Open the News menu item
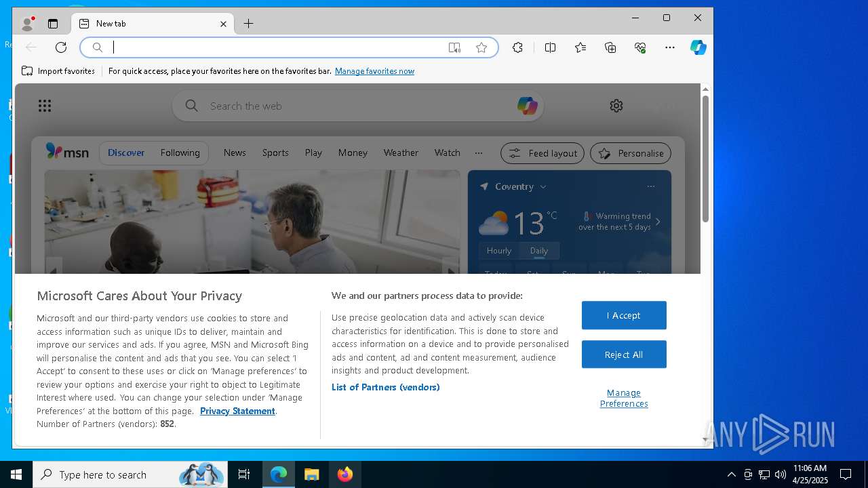This screenshot has height=488, width=868. (x=235, y=152)
